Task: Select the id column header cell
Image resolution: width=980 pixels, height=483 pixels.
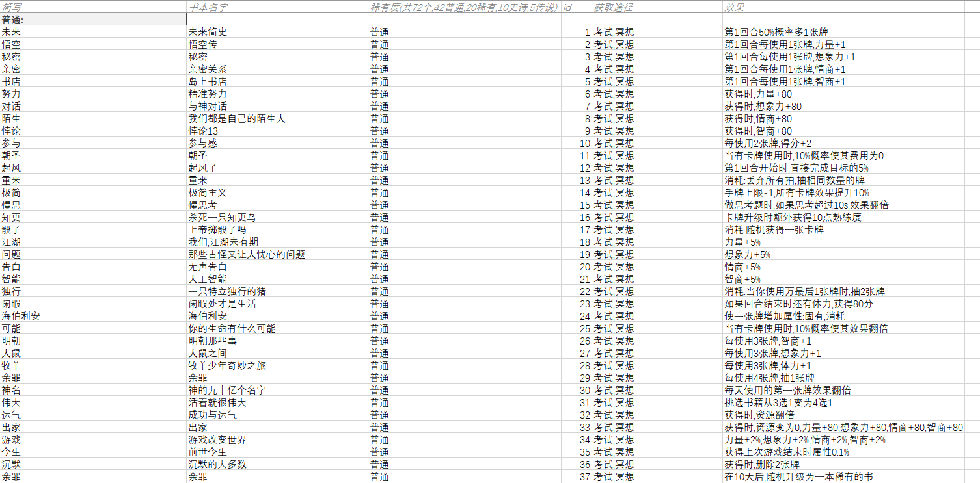Action: [x=577, y=7]
